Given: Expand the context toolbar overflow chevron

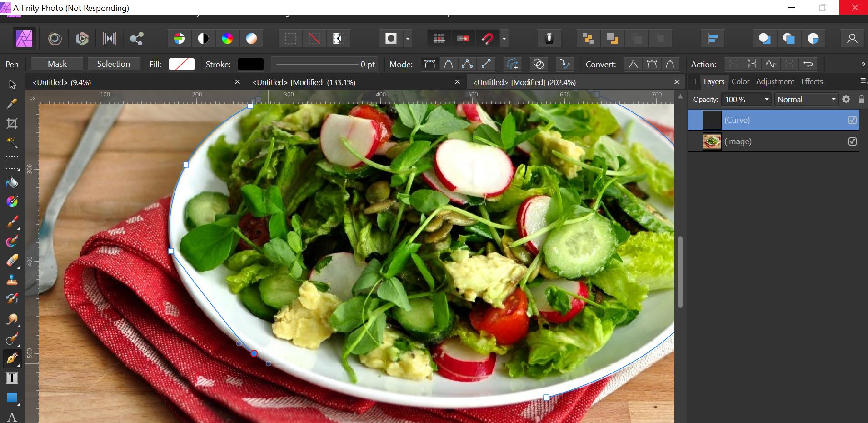Looking at the screenshot, I should 863,64.
